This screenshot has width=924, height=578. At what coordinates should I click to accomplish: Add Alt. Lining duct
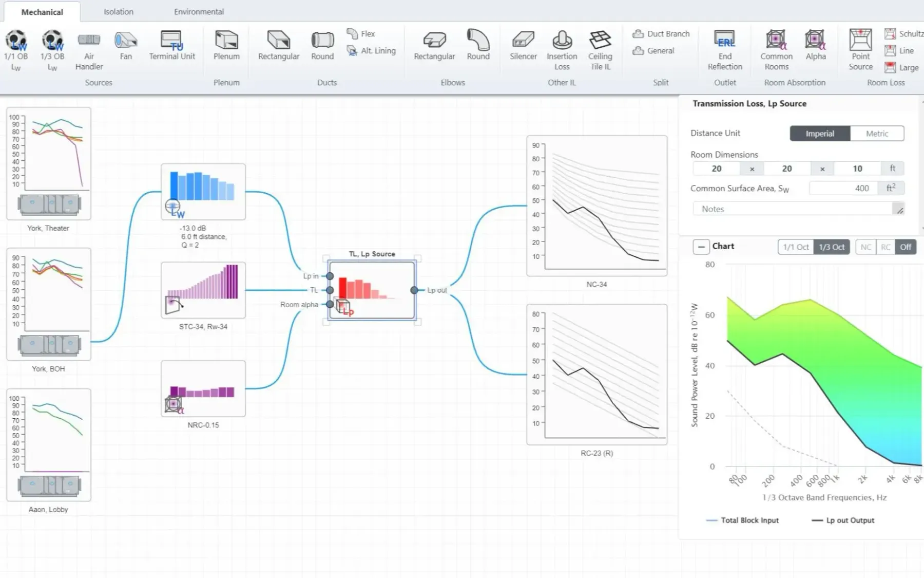[x=371, y=51]
